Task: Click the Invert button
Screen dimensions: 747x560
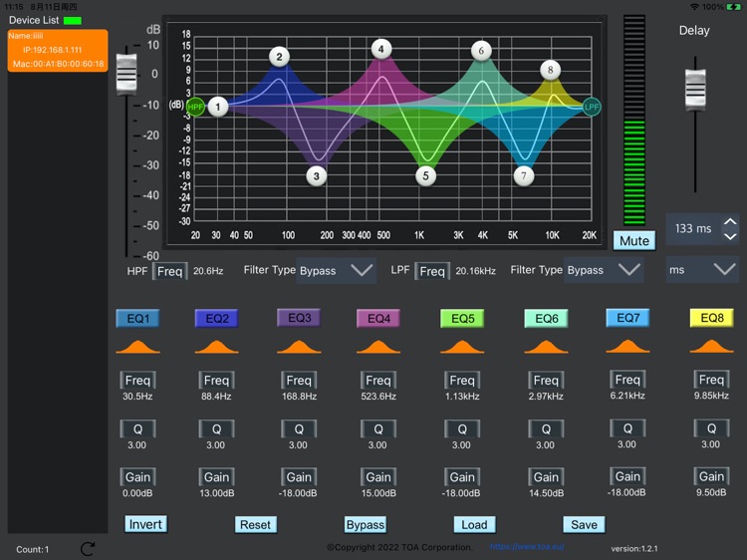Action: coord(145,524)
